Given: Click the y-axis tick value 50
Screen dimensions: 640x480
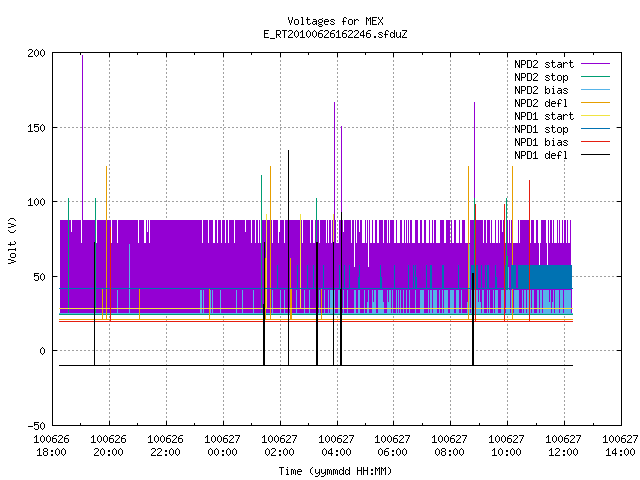Looking at the screenshot, I should tap(39, 277).
